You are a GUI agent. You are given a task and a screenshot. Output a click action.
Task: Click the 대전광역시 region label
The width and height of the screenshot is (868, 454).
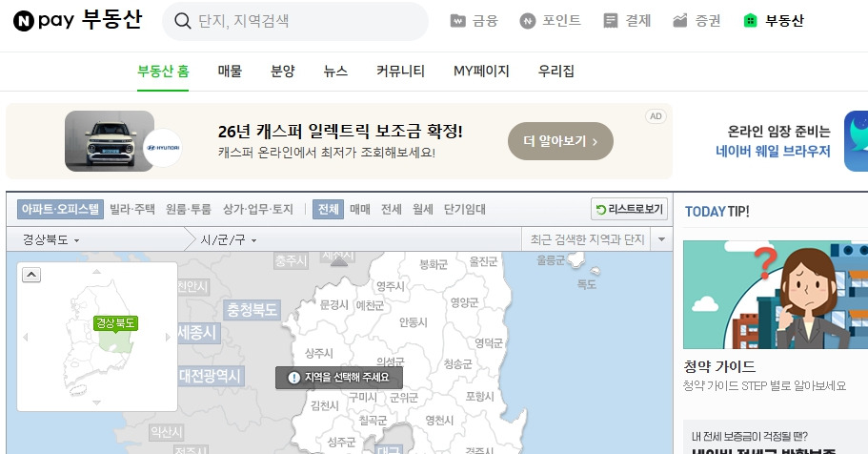click(210, 376)
